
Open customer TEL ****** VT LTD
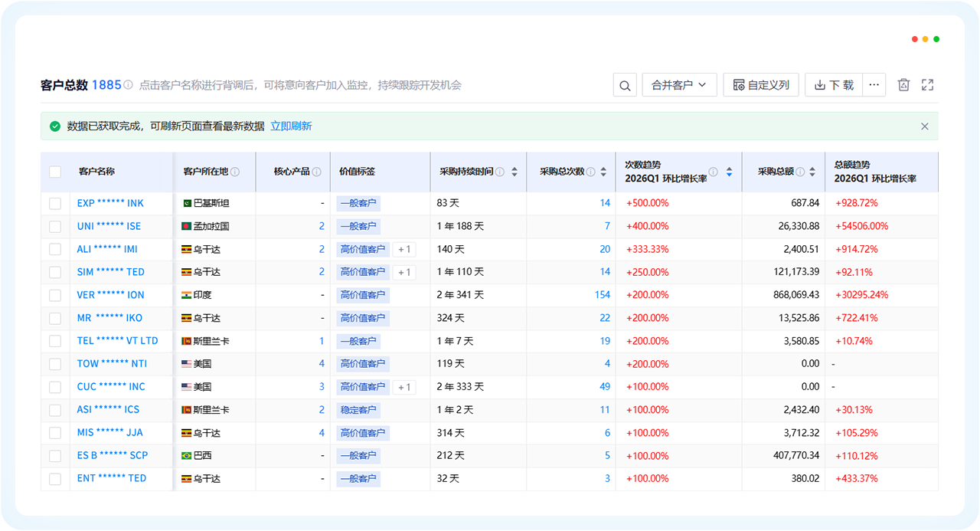[x=117, y=341]
